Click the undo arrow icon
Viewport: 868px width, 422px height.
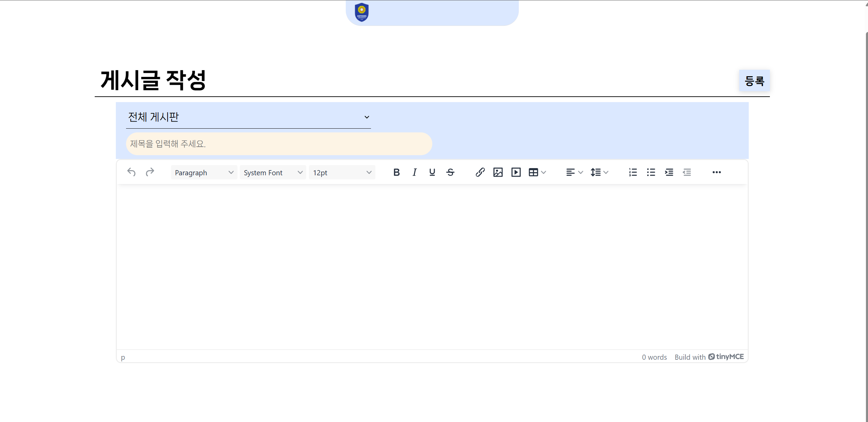pos(131,172)
